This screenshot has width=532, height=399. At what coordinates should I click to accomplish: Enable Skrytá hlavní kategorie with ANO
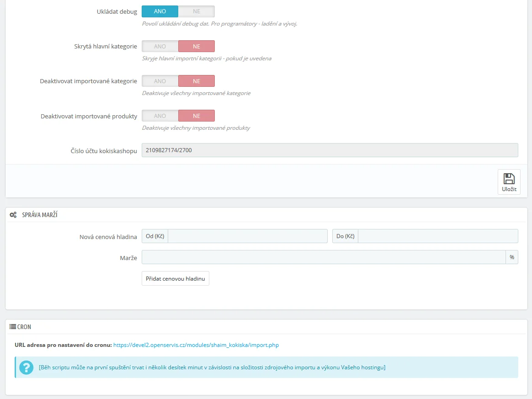pyautogui.click(x=160, y=46)
